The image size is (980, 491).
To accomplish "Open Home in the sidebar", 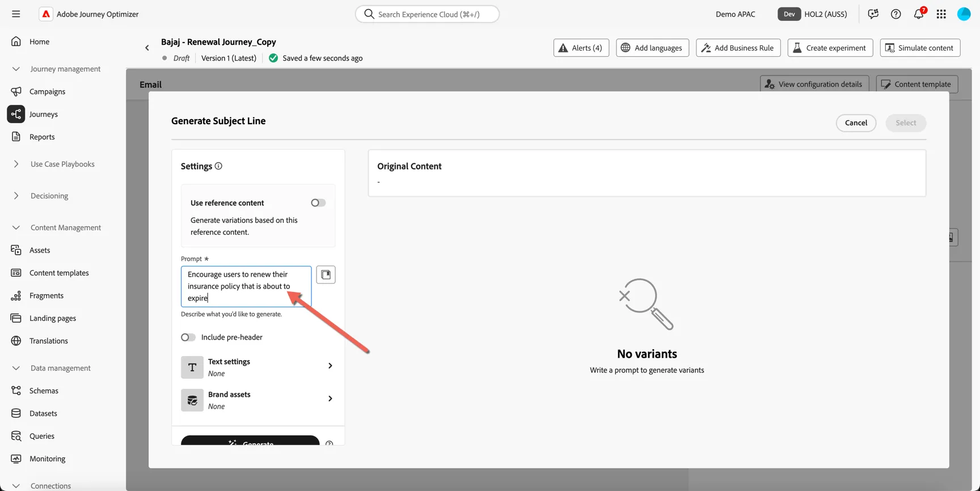I will [x=39, y=41].
